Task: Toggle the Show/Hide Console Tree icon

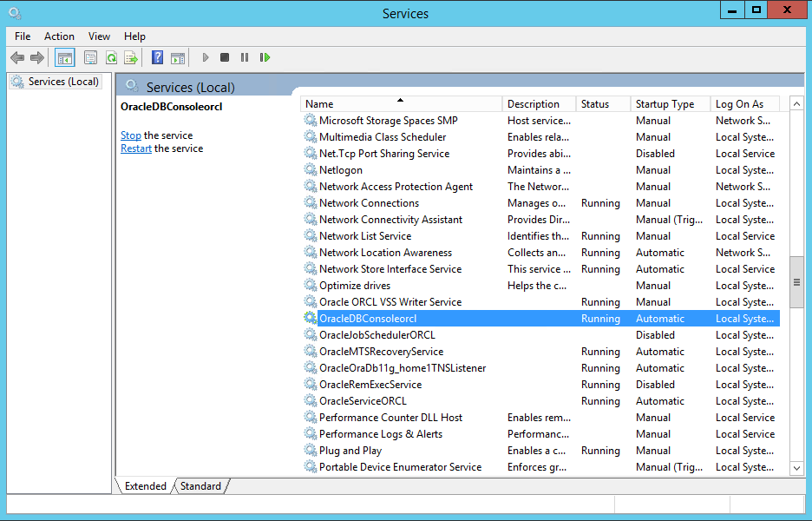Action: click(x=65, y=57)
